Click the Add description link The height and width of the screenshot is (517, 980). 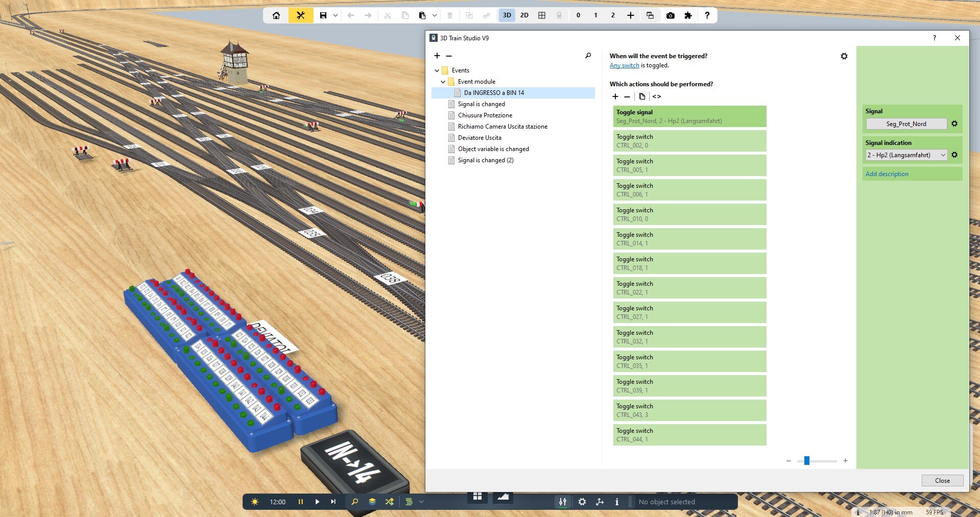tap(887, 174)
